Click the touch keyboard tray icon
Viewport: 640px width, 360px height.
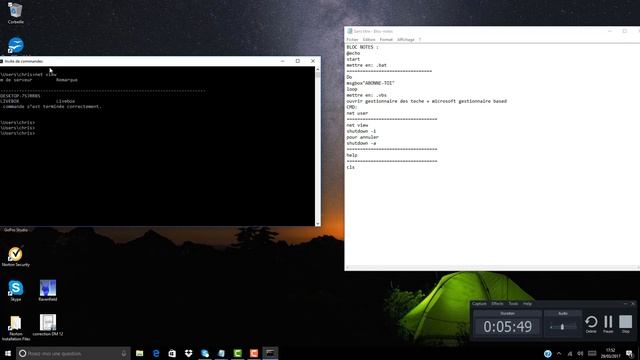coord(592,353)
